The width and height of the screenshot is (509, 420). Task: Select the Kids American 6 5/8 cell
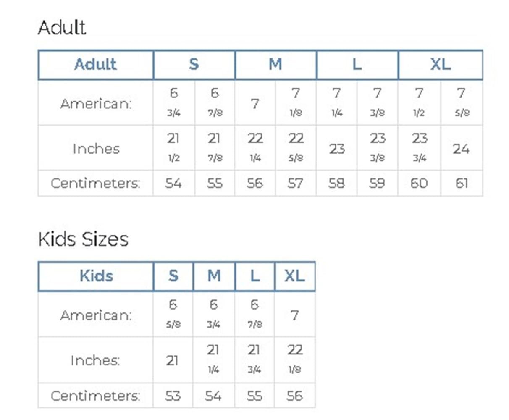[173, 314]
